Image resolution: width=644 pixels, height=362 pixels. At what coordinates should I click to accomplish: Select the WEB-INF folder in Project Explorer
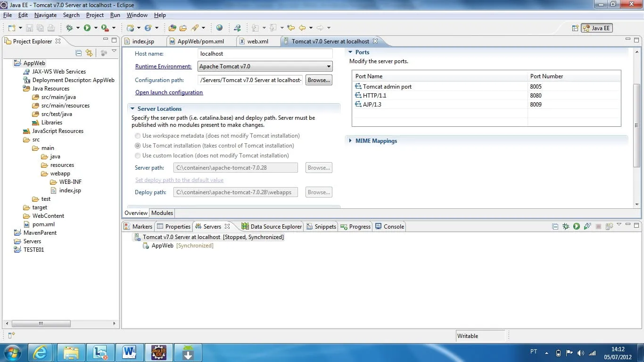pyautogui.click(x=70, y=182)
